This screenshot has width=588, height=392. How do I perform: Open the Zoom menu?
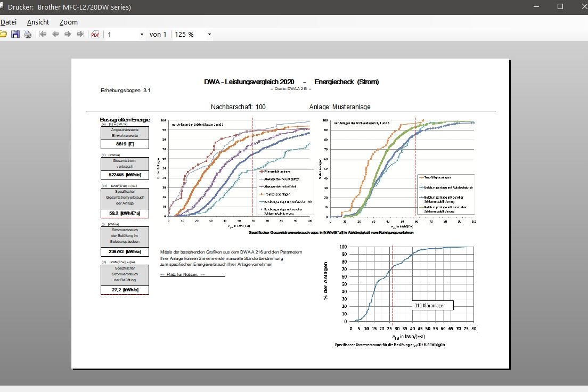pyautogui.click(x=68, y=22)
